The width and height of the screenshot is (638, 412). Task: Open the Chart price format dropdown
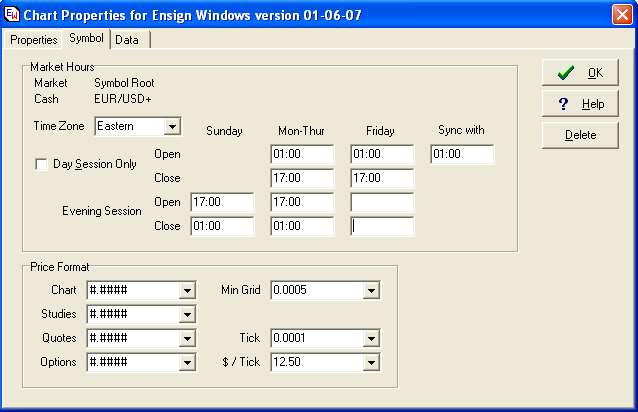187,291
